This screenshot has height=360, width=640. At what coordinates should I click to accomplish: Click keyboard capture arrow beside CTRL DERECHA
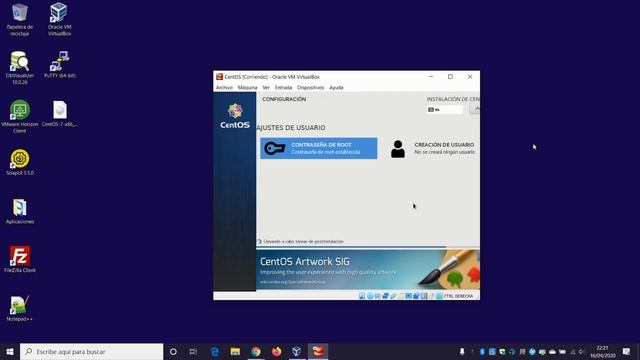click(439, 296)
